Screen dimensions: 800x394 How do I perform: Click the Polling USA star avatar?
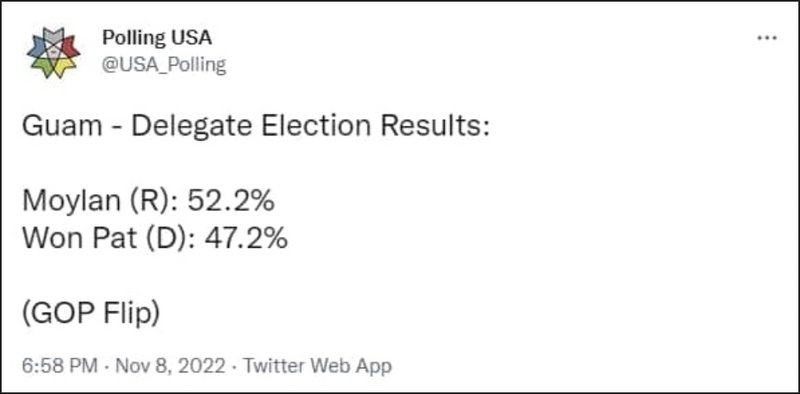coord(54,52)
